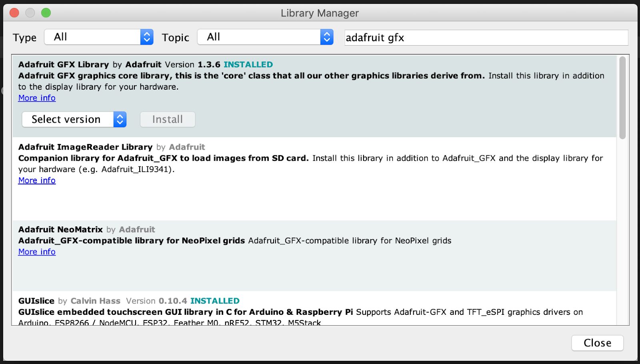Open More info link for Adafruit NeoMatrix
Screen dimensions: 640x364
pos(37,252)
